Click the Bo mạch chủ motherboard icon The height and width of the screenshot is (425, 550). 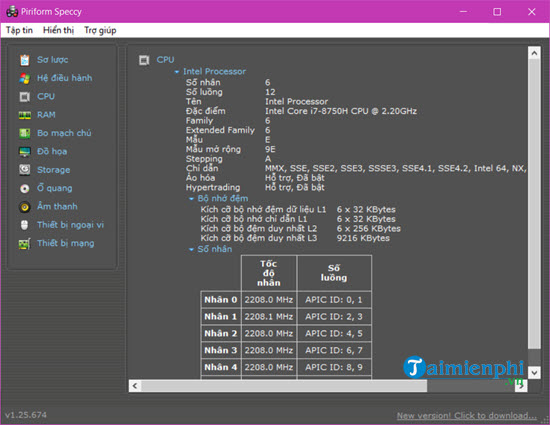pos(25,133)
